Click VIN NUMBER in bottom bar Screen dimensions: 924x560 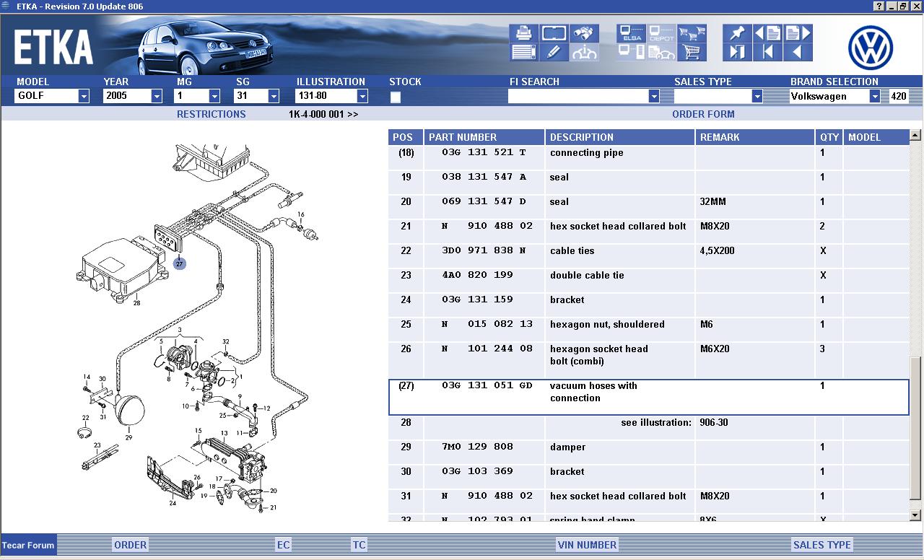click(x=587, y=545)
